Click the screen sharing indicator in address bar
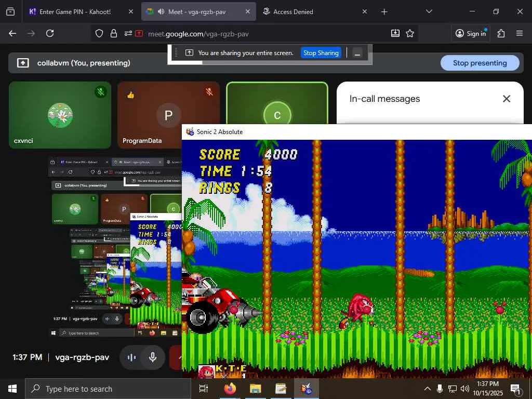This screenshot has height=399, width=532. pyautogui.click(x=139, y=33)
